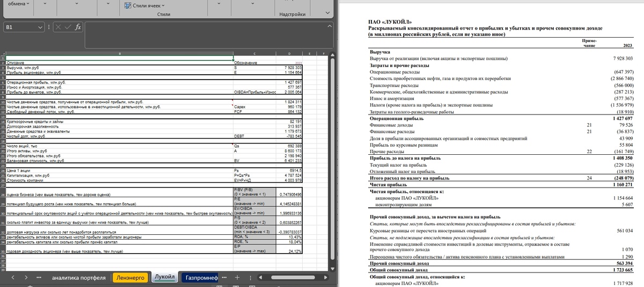Click the Стили ячеек icon in ribbon
This screenshot has width=644, height=287.
128,5
